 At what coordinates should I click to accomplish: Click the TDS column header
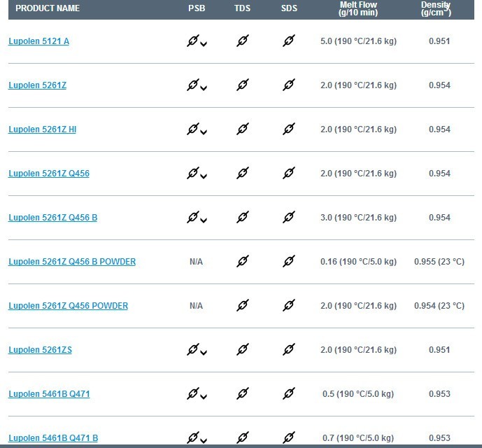click(x=243, y=8)
